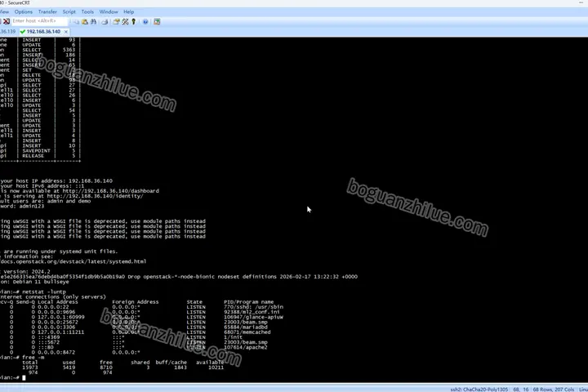This screenshot has height=392, width=588.
Task: Click the password text 'admin123'
Action: pos(32,206)
